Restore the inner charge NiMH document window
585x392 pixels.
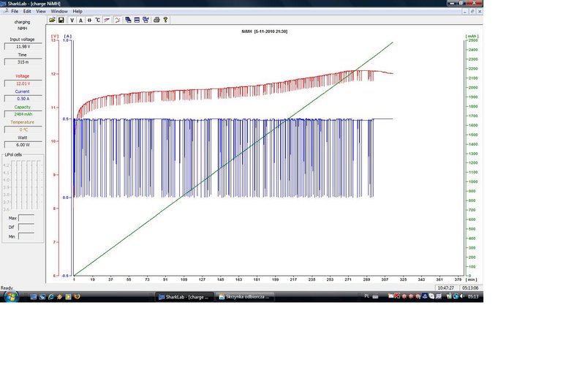tap(472, 12)
